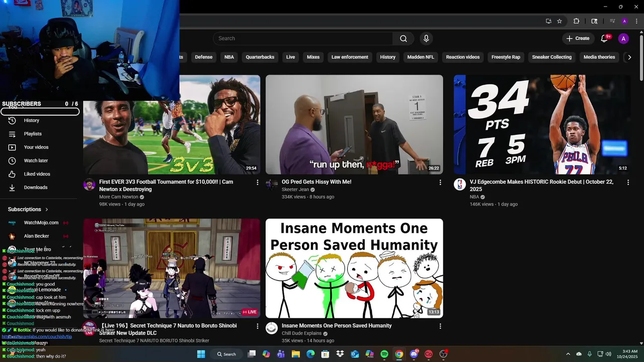This screenshot has width=644, height=362.
Task: Select the Freestyle Rap chip
Action: click(x=506, y=57)
